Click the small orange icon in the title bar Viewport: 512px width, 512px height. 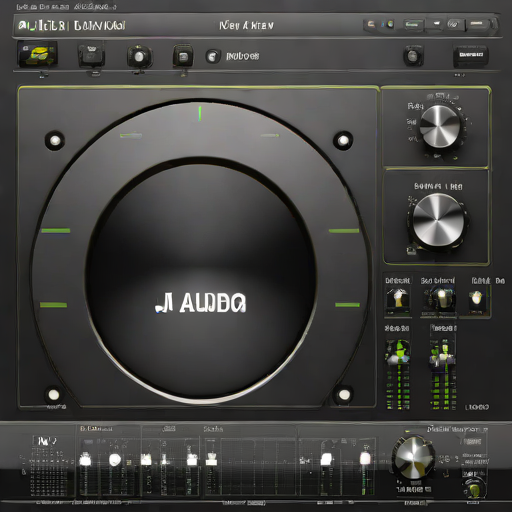[371, 24]
